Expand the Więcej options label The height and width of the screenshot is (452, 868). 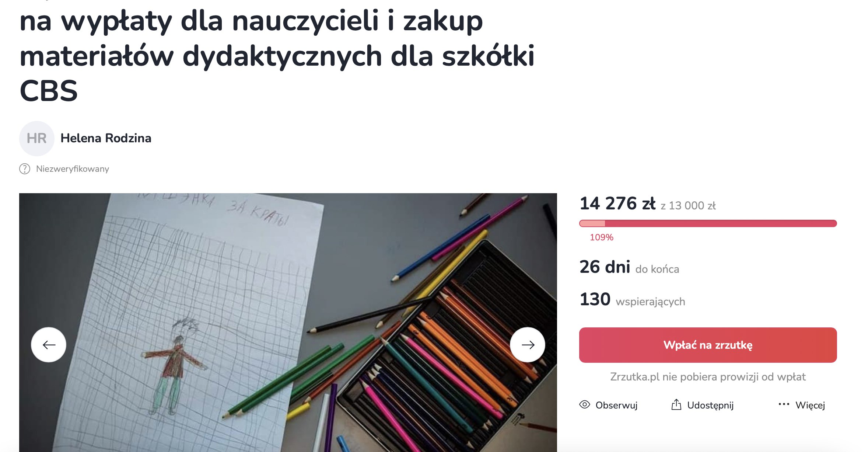[810, 405]
